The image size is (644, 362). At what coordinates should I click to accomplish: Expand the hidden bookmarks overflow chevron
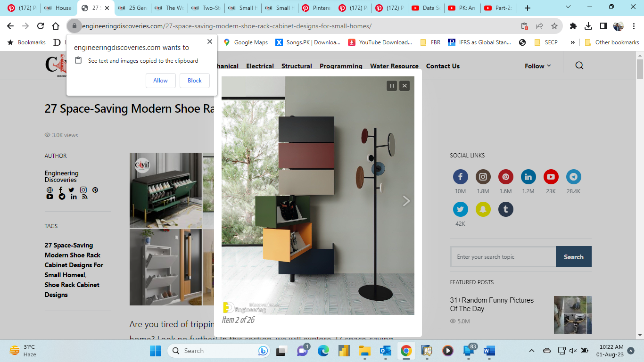(x=572, y=42)
